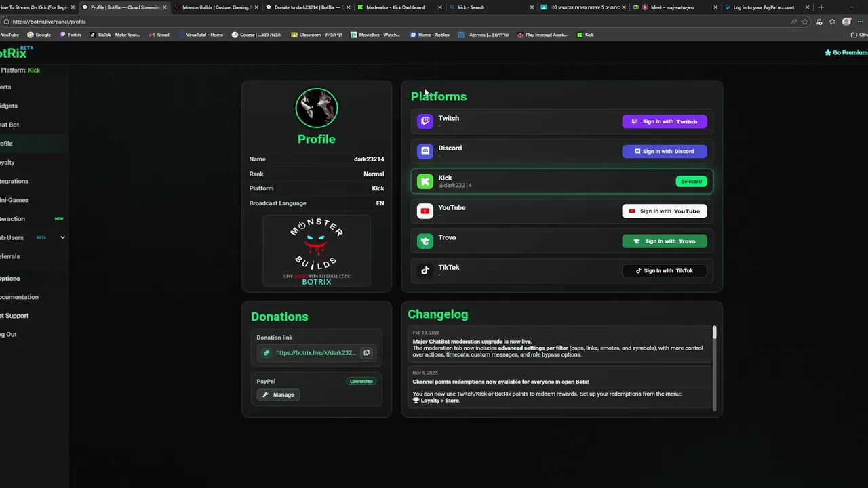Viewport: 868px width, 488px height.
Task: Click the chain link icon beside donation URL
Action: [x=267, y=352]
